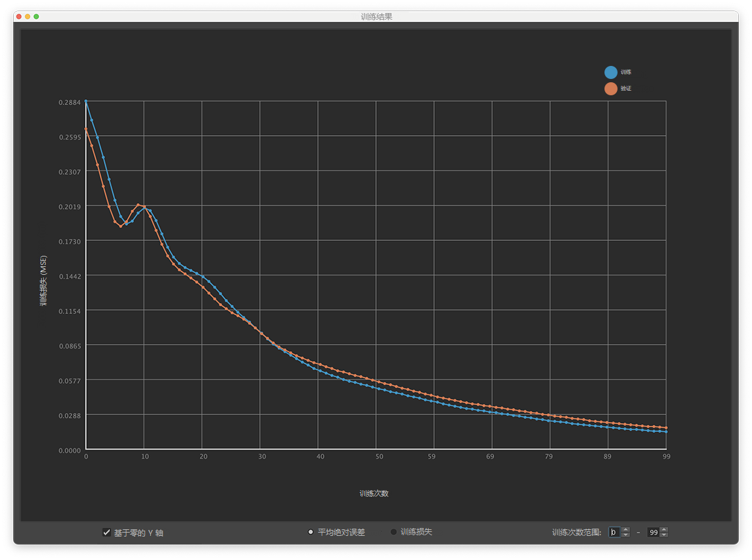Click the x-axis tick label 69

[490, 457]
